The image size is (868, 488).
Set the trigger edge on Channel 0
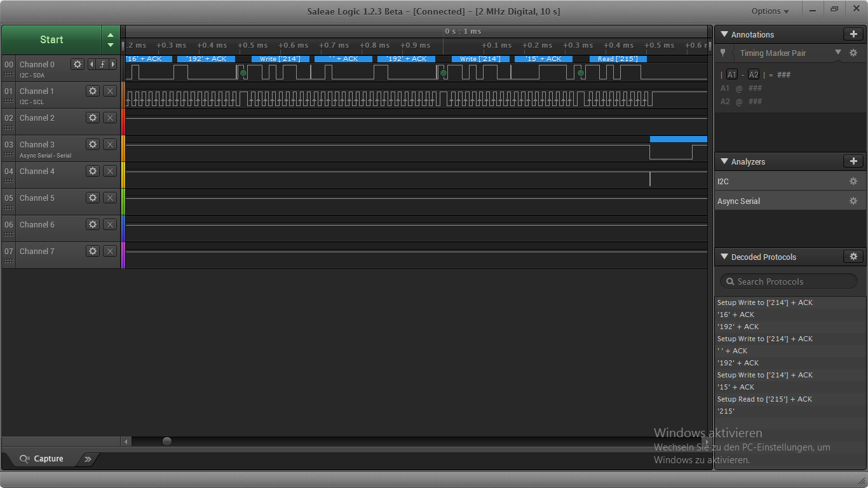click(102, 64)
